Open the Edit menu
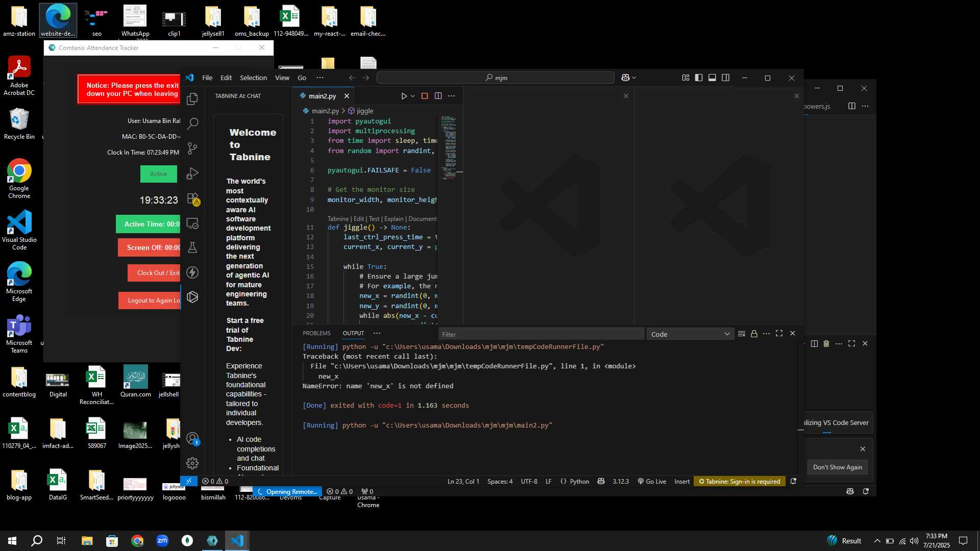The width and height of the screenshot is (980, 551). click(226, 78)
